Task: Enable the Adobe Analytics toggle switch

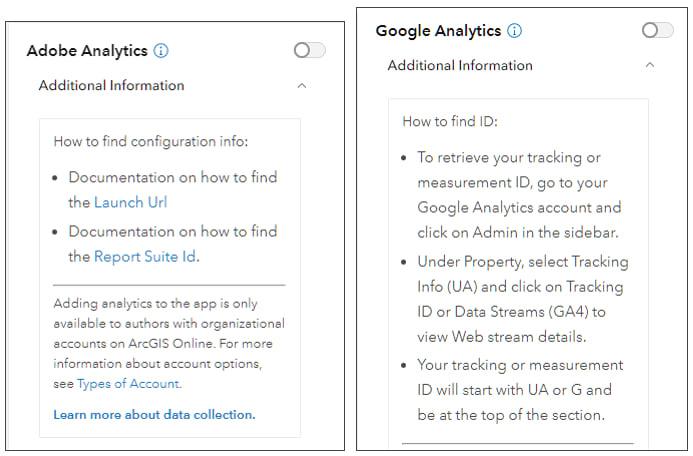Action: 309,50
